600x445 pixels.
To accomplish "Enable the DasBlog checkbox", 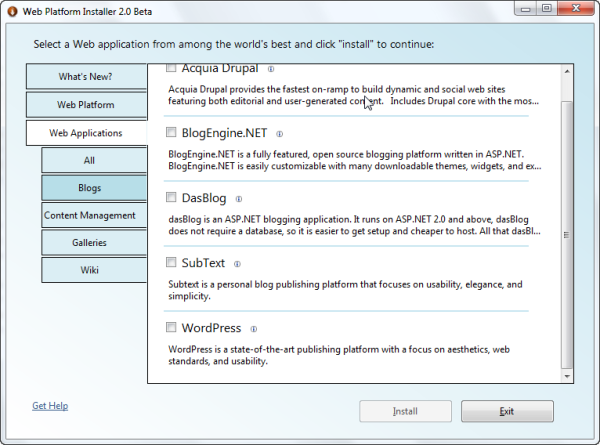I will (171, 197).
